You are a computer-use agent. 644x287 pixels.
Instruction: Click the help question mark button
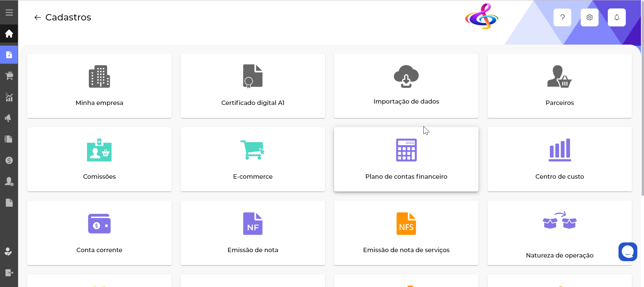click(x=562, y=17)
